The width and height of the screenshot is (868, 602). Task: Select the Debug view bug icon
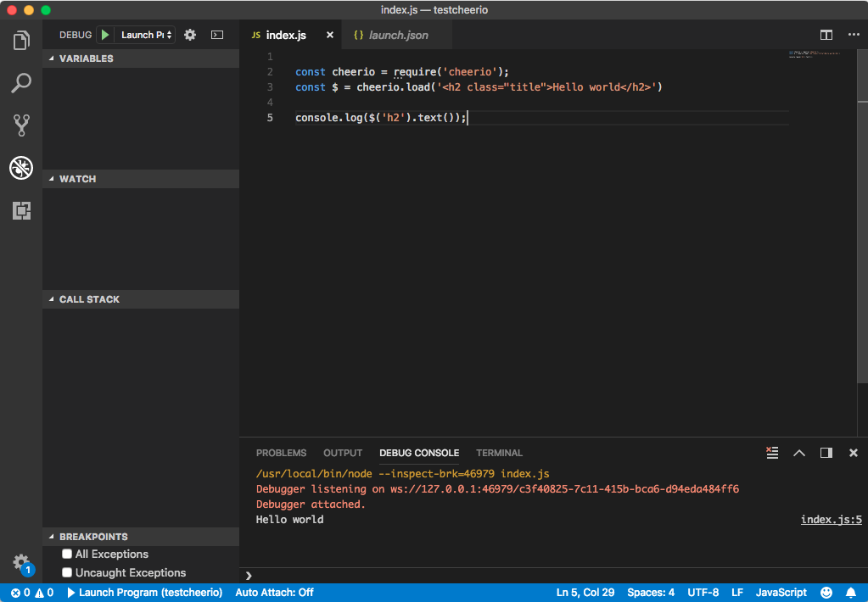(x=21, y=168)
